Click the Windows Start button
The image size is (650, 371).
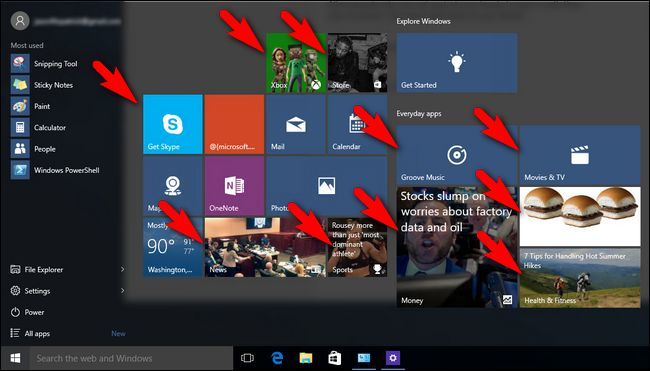[x=15, y=358]
